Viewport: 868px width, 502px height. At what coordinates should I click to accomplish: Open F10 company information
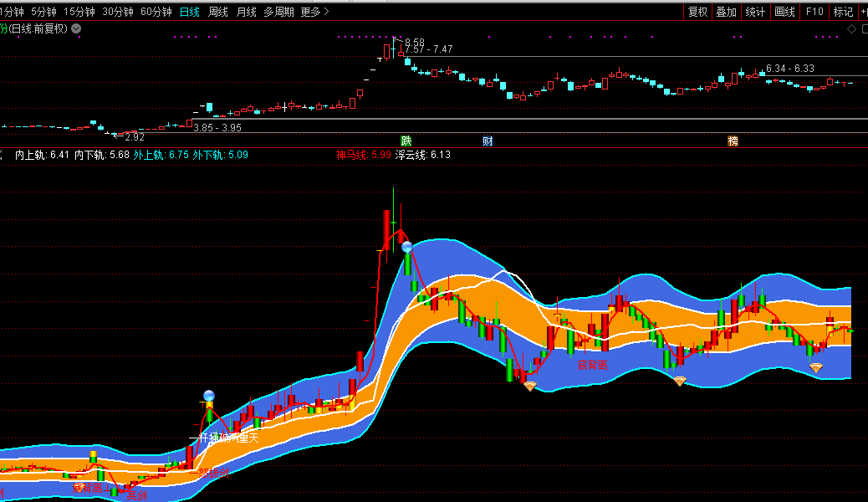(814, 12)
